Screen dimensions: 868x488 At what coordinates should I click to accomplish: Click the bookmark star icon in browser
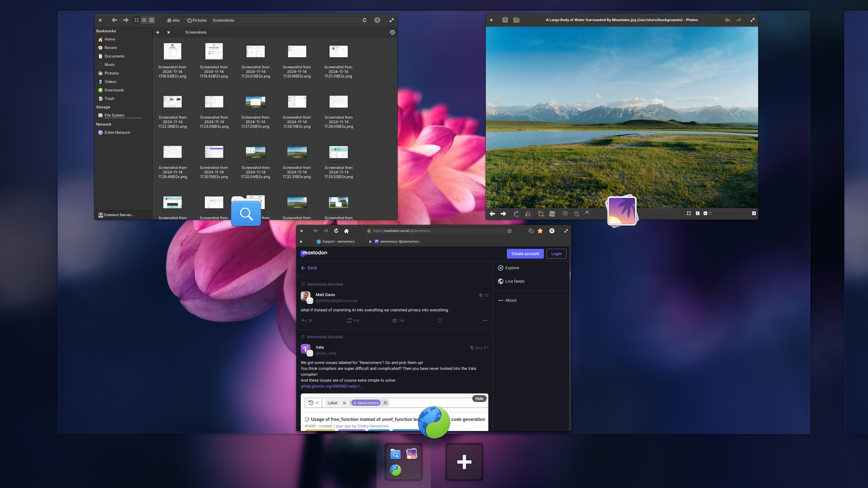tap(509, 231)
